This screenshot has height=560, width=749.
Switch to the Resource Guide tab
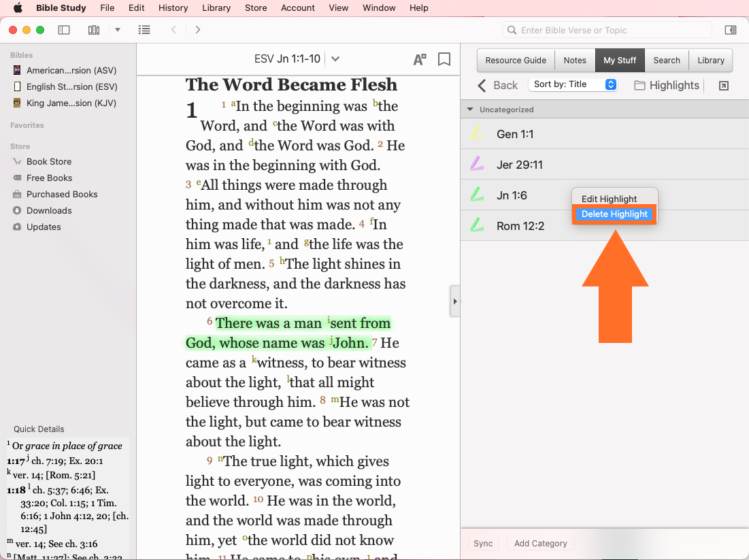[516, 60]
